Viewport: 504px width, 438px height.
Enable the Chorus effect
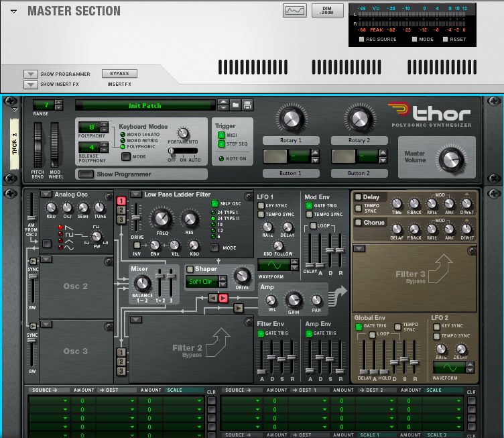click(358, 222)
